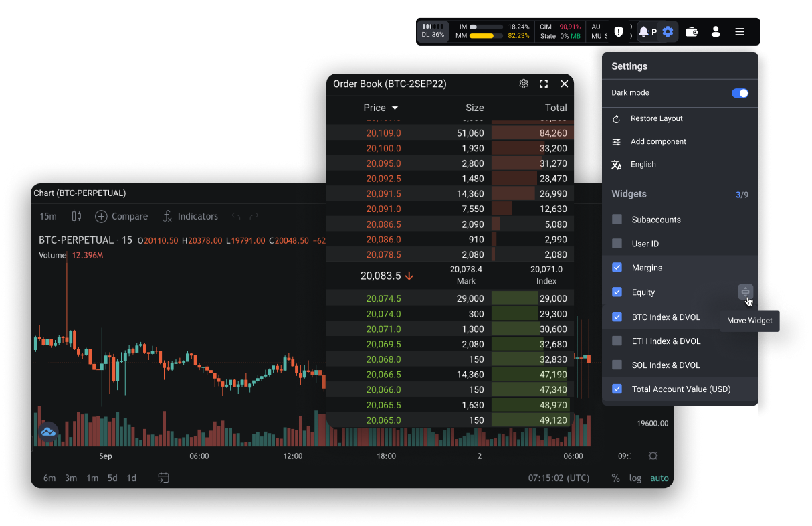
Task: Switch chart scale to log
Action: tap(635, 478)
